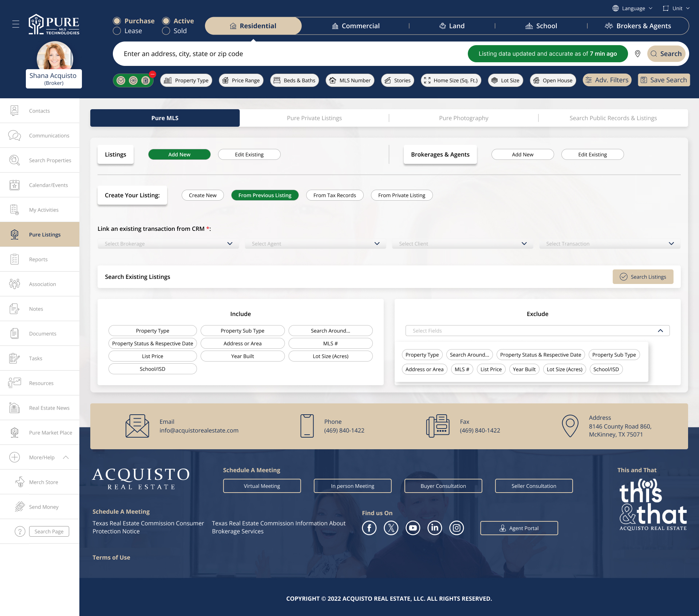This screenshot has width=699, height=616.
Task: Open the Facebook social icon
Action: click(x=369, y=528)
